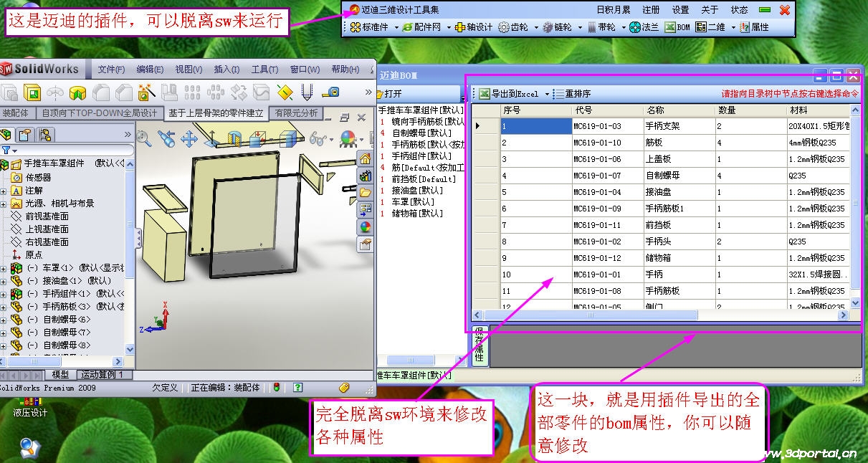Select the zoom-to-area magnifier in view toolbar

pos(143,138)
